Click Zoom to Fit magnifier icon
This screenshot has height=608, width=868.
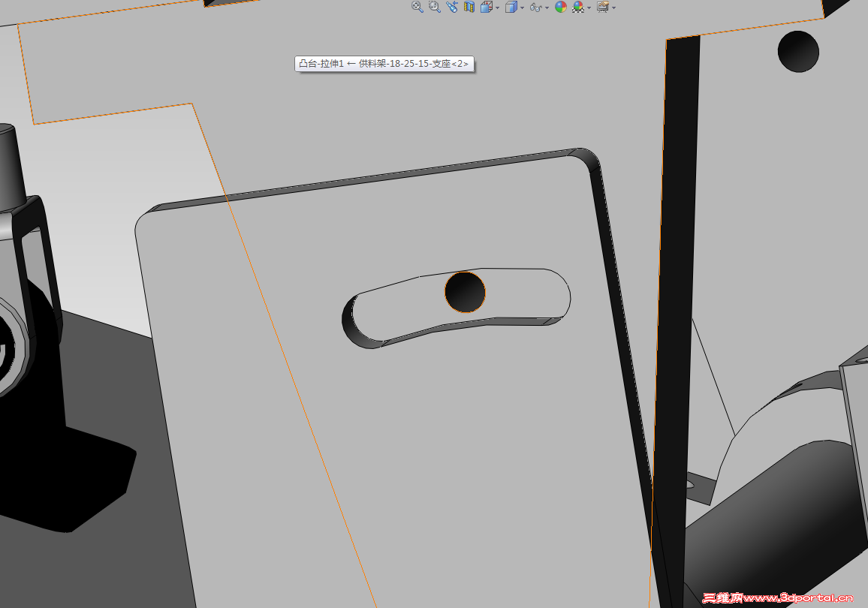coord(417,7)
